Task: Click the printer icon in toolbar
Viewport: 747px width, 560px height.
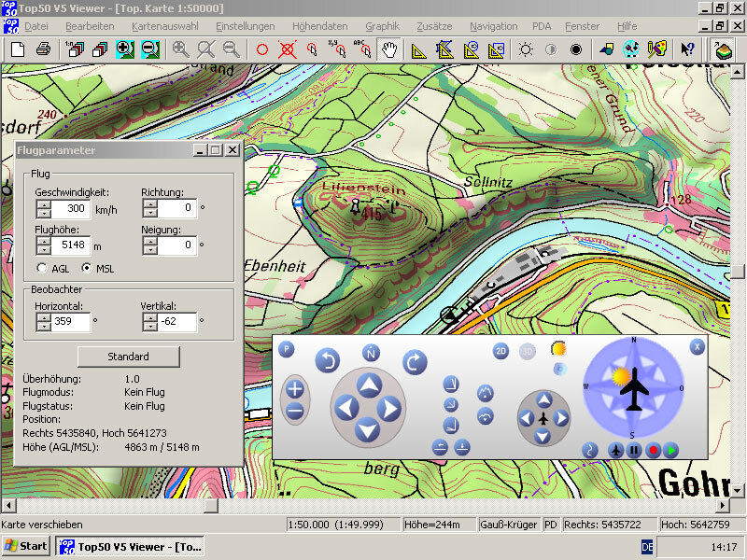Action: tap(43, 49)
